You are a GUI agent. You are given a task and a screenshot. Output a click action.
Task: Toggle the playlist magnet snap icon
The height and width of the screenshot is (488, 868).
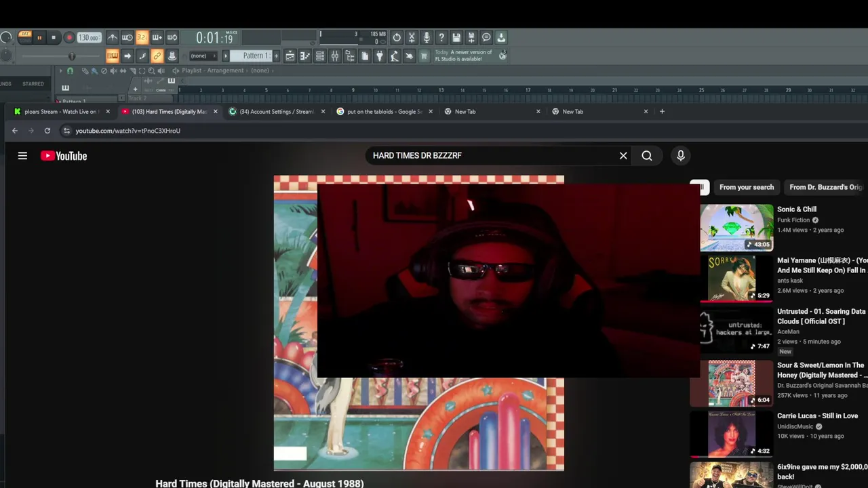70,70
